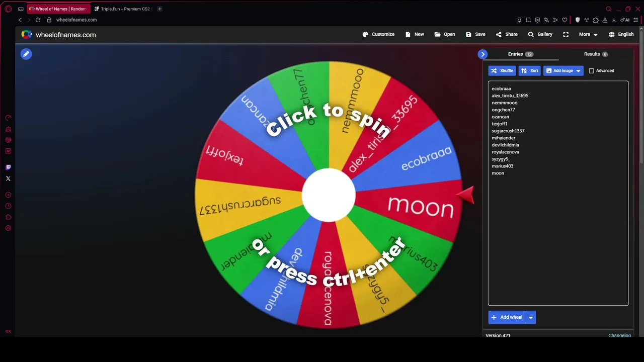Click the 'alex_tiristu_33695' entry line
The height and width of the screenshot is (362, 644).
(510, 96)
